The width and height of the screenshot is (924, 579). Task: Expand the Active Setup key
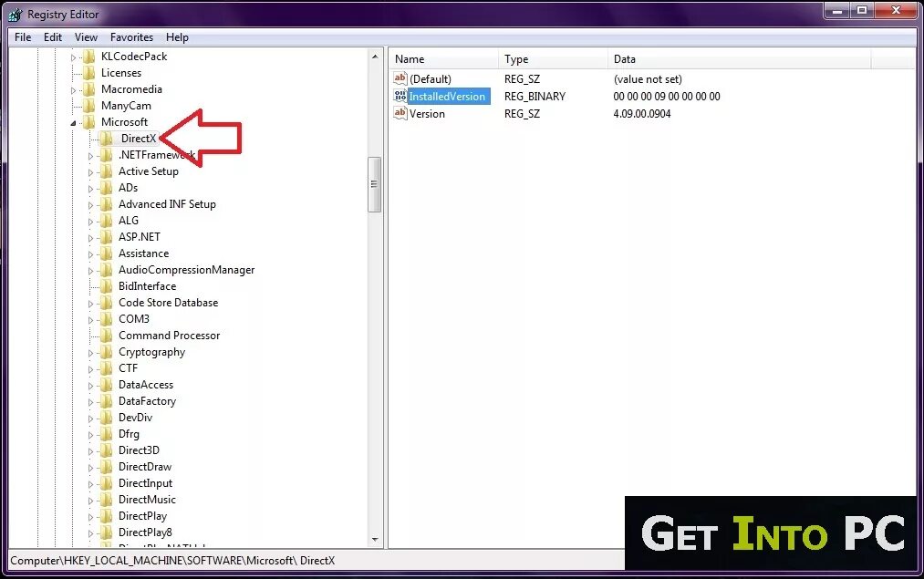tap(90, 172)
